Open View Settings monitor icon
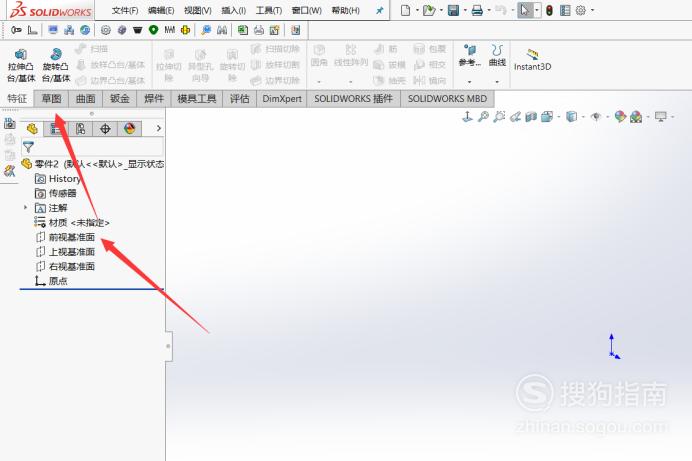 (x=661, y=116)
